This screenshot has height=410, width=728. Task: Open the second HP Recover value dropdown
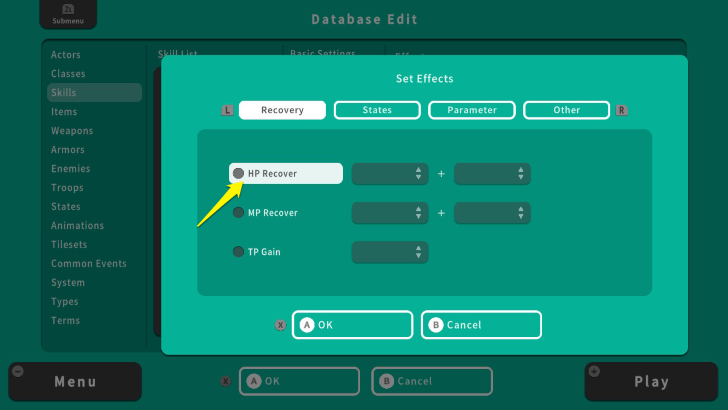click(x=492, y=174)
